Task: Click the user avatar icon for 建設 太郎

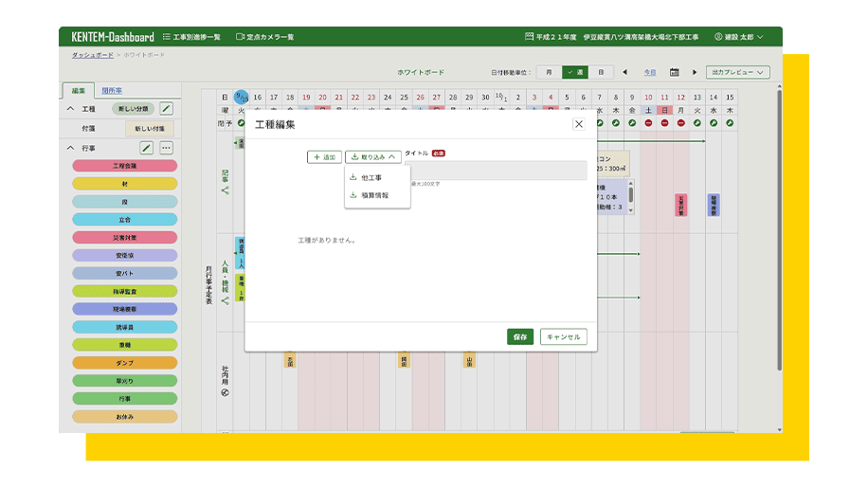Action: point(718,37)
